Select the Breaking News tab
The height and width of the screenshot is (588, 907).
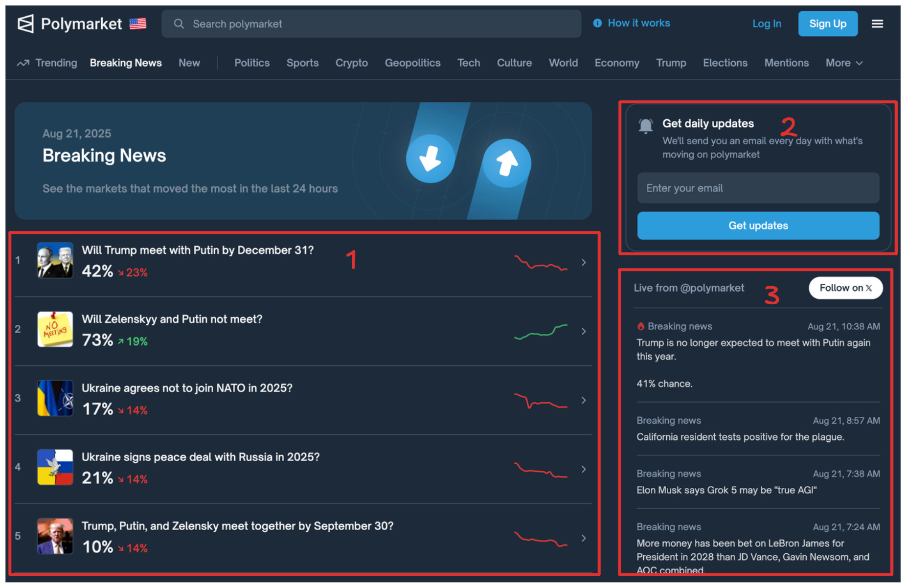point(126,63)
